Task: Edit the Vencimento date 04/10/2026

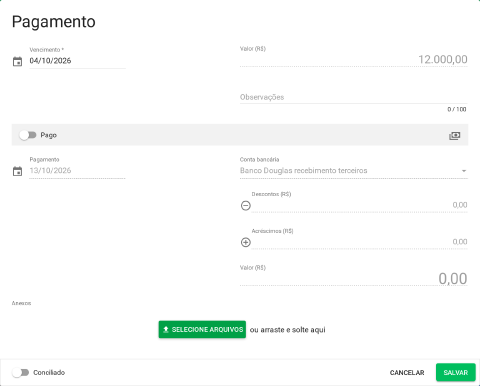Action: pyautogui.click(x=77, y=61)
